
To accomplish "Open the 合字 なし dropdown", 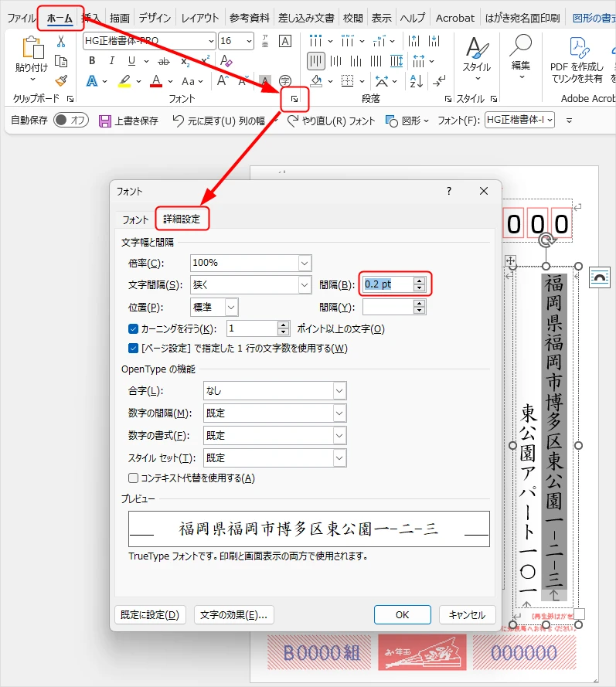I will 339,391.
